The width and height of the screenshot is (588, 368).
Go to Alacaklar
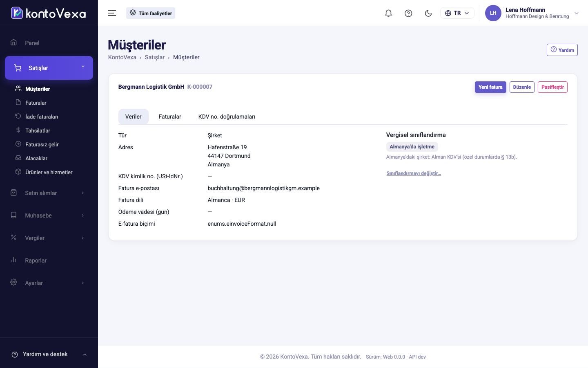point(36,158)
